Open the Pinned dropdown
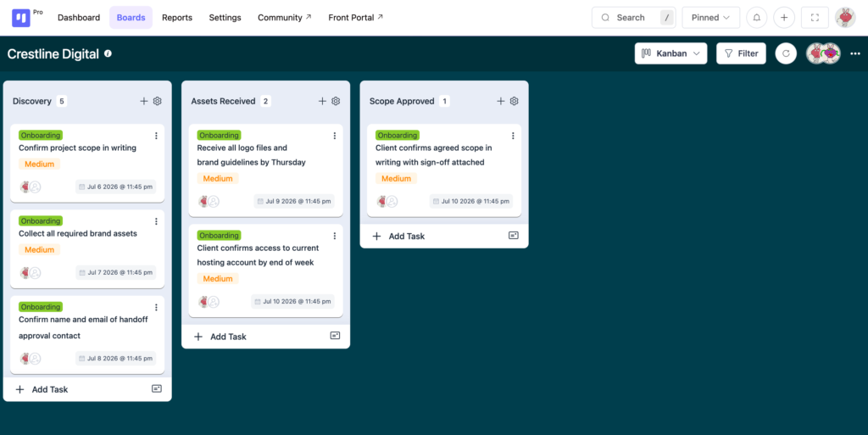 pos(711,18)
